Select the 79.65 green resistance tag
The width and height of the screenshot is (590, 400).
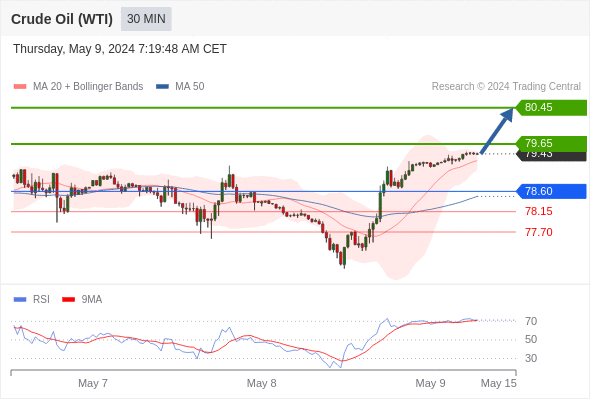[x=551, y=143]
